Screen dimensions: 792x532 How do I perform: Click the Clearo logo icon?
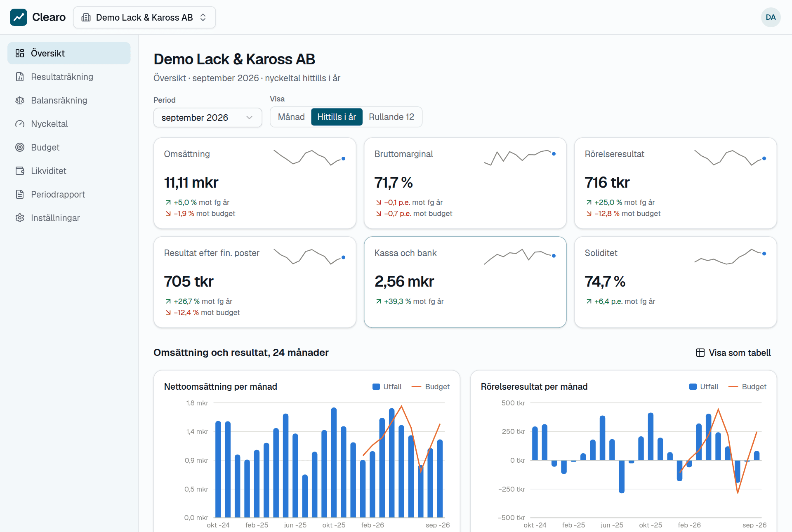[19, 17]
